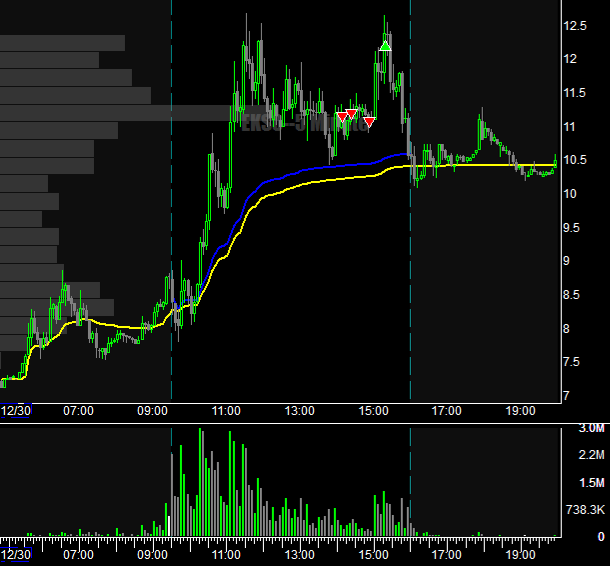Select the flat yellow line in the after-hours session
Viewport: 610px width, 566px height.
[482, 165]
